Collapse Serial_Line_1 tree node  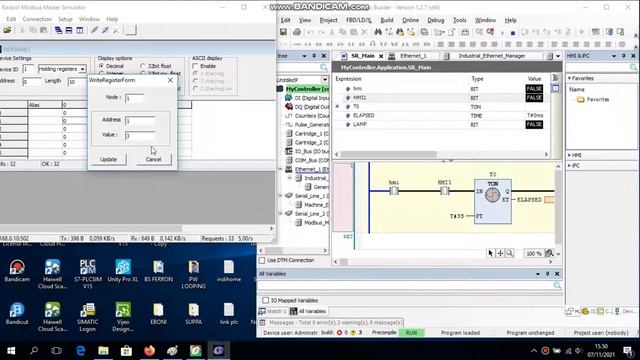tap(281, 196)
